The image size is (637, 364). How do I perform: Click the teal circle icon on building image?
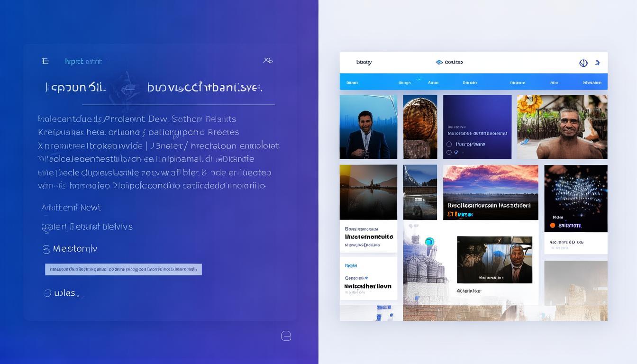pos(429,242)
